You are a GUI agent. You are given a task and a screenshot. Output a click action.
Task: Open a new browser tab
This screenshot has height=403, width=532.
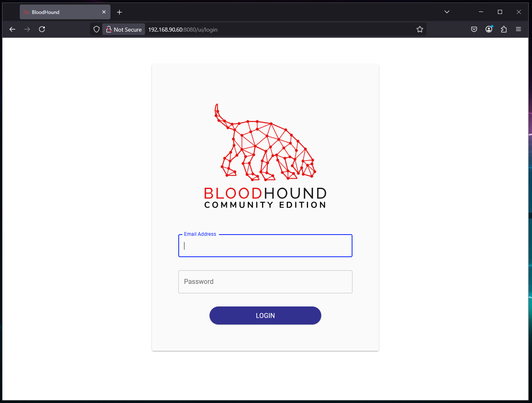(x=120, y=12)
